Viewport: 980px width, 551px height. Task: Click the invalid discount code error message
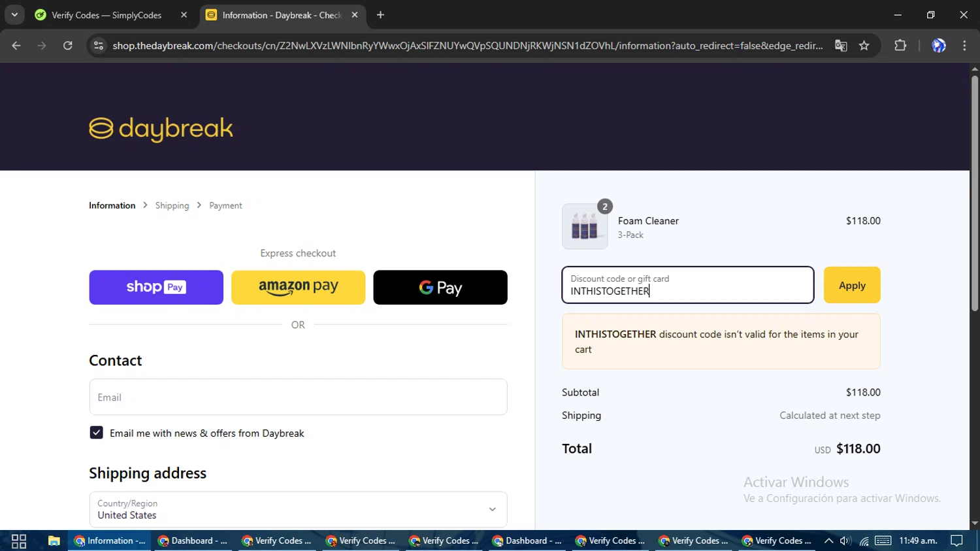(x=721, y=341)
